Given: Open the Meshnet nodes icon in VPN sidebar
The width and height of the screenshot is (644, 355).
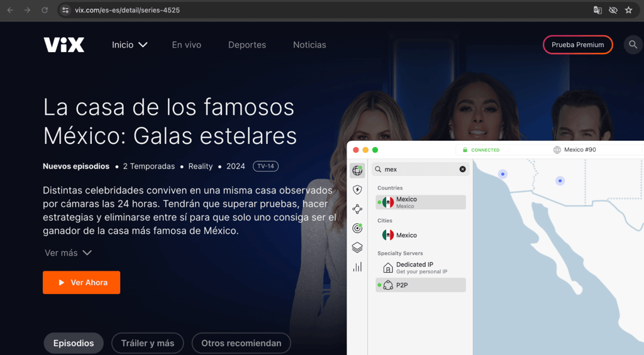Looking at the screenshot, I should (357, 209).
